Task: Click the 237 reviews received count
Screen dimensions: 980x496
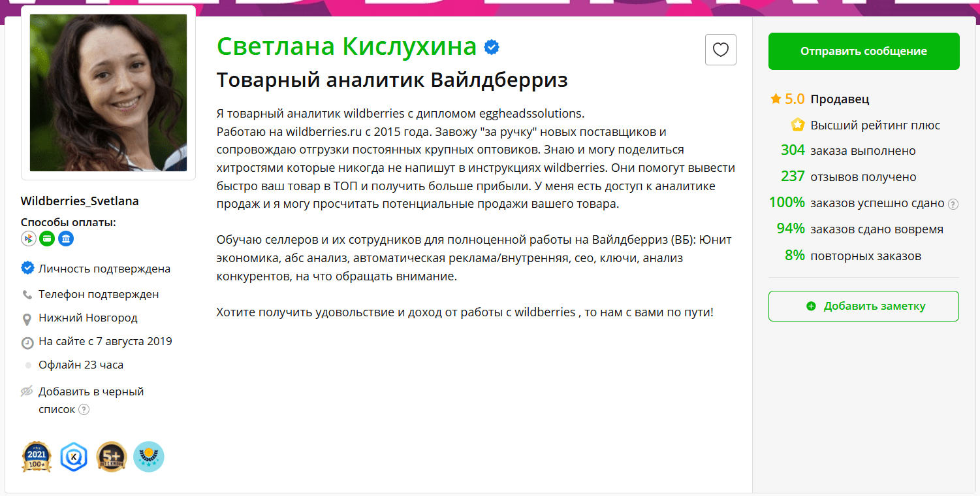Action: [793, 177]
